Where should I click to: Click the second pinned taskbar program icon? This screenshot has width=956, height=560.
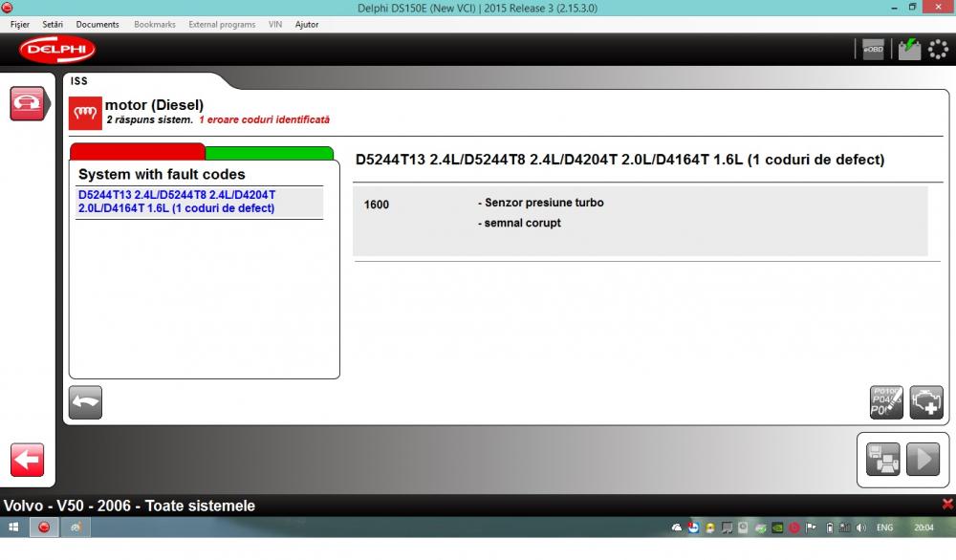tap(76, 528)
